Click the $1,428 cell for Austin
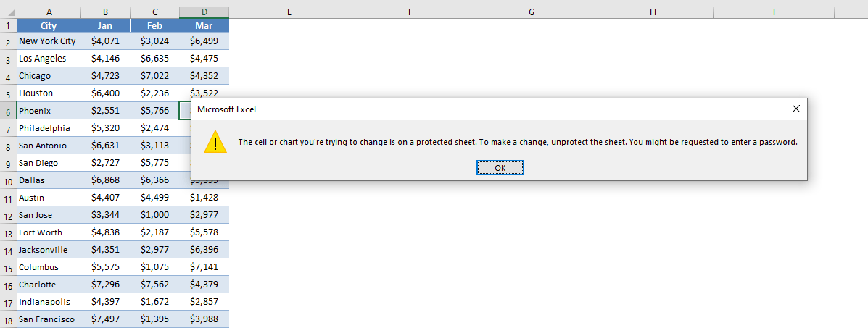868x328 pixels. click(204, 198)
